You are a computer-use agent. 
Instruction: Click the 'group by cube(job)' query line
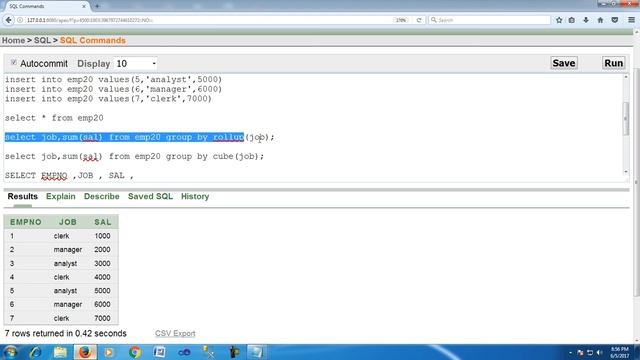tap(134, 156)
